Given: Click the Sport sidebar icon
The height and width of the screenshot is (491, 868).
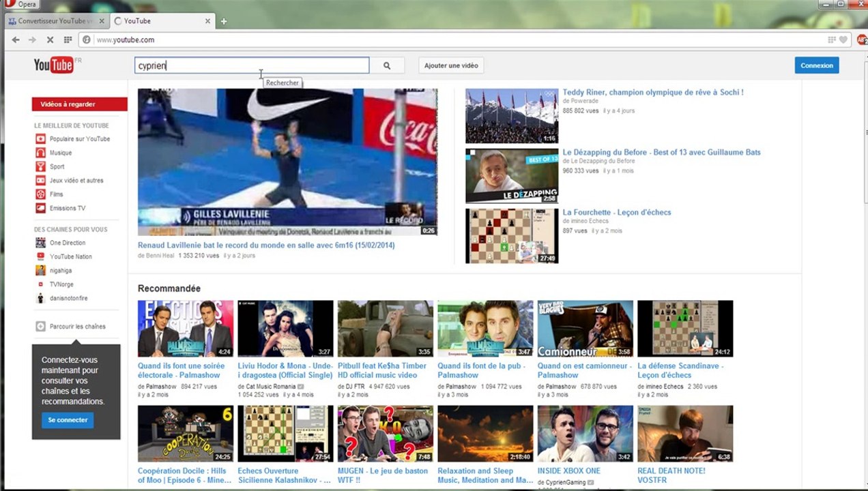Looking at the screenshot, I should 41,166.
